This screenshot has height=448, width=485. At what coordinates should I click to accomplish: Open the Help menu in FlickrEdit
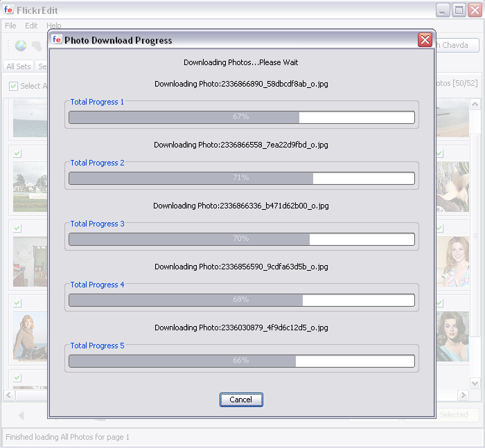pos(54,26)
